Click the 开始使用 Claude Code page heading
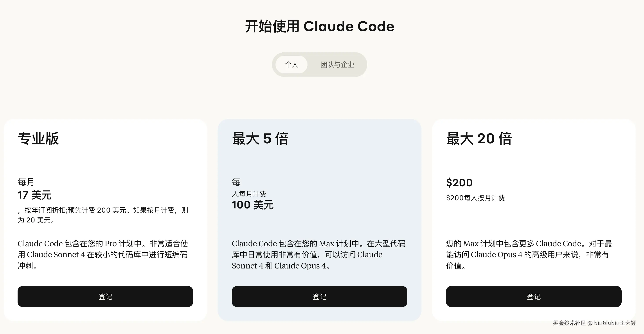 coord(320,26)
